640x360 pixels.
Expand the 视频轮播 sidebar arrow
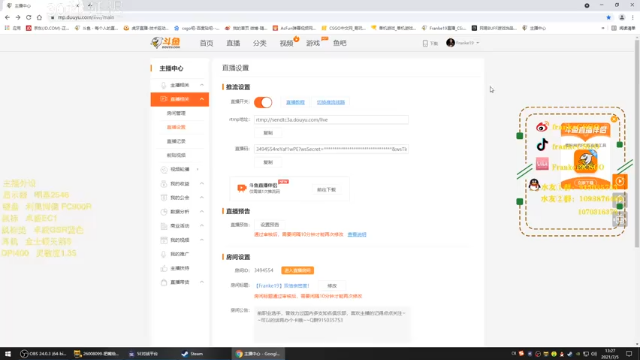(x=198, y=169)
